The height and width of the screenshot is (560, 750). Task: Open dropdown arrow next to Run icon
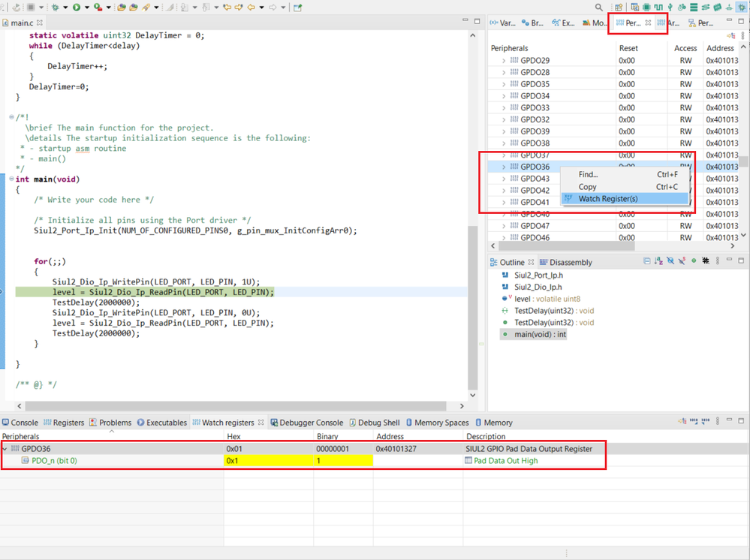pyautogui.click(x=87, y=8)
